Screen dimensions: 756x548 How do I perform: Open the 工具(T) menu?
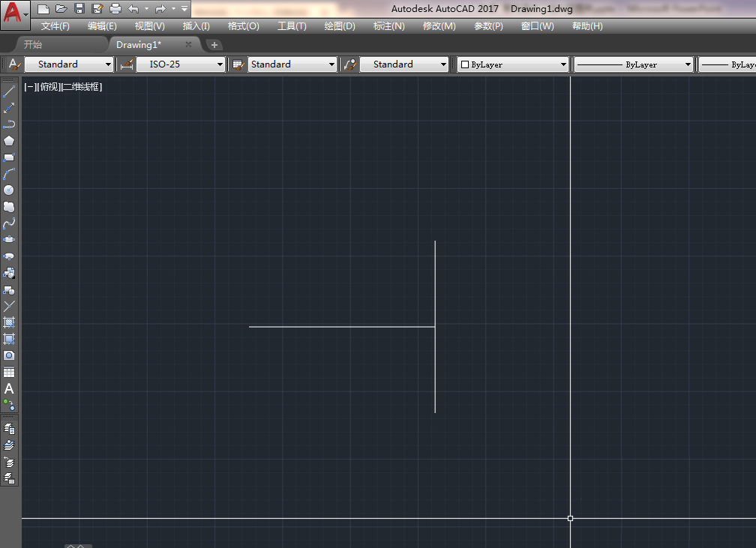[292, 26]
